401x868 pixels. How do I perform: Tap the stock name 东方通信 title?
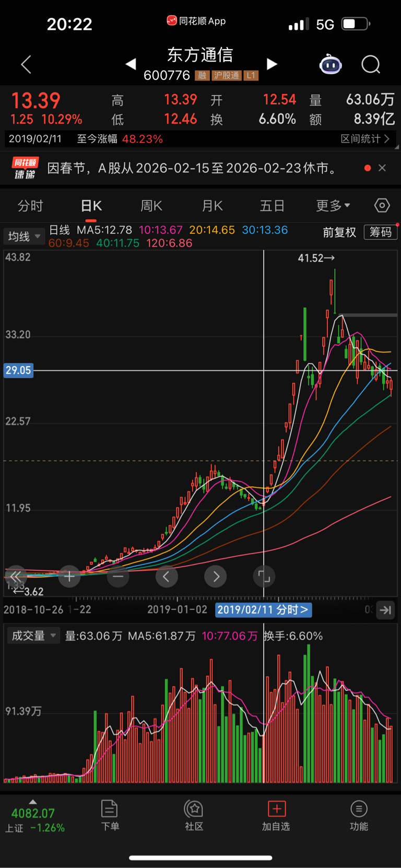200,55
